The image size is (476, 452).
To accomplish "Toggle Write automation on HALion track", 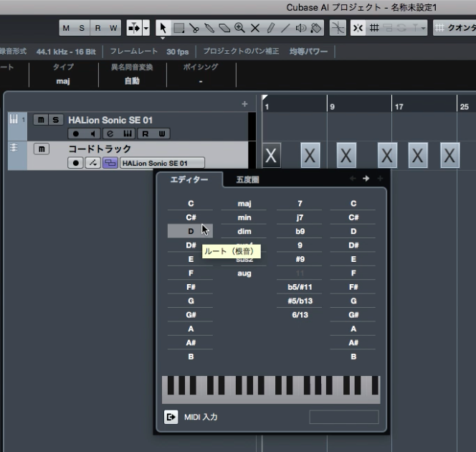I will [162, 133].
